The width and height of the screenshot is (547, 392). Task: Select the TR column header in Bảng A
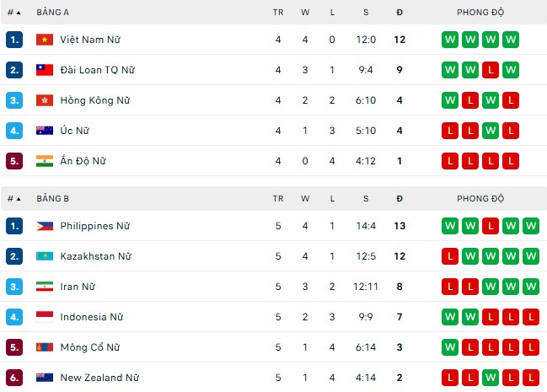(x=278, y=13)
